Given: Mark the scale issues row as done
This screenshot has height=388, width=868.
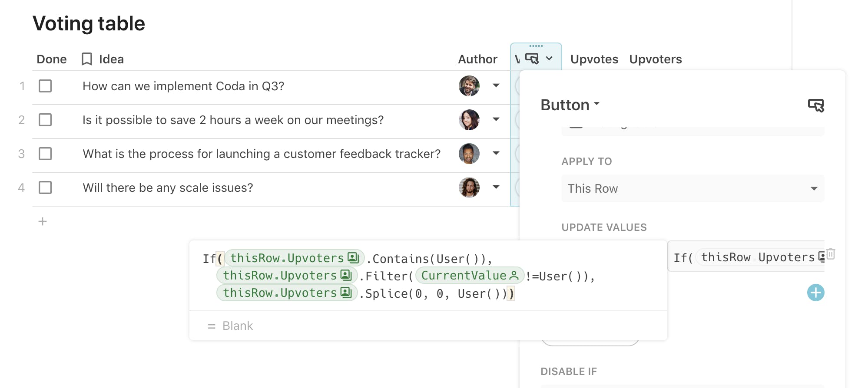Looking at the screenshot, I should coord(45,187).
